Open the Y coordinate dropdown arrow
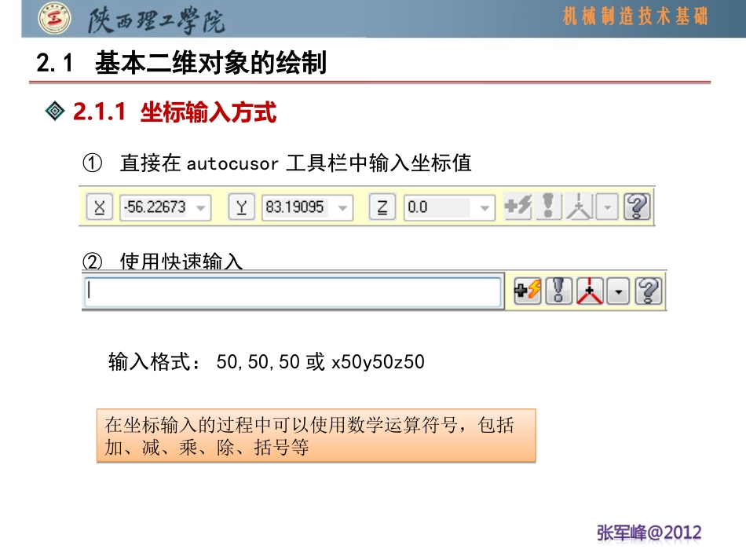This screenshot has width=746, height=560. [x=342, y=208]
